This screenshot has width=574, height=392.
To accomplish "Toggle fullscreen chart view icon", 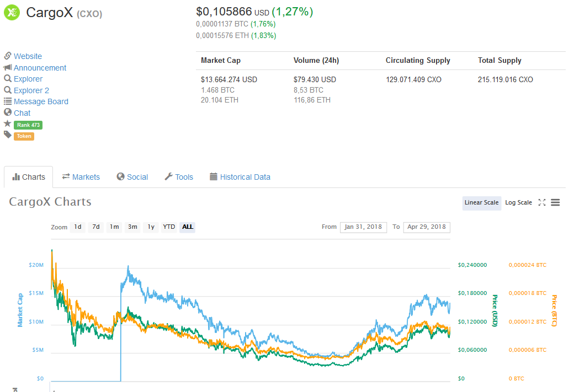I will coord(542,202).
